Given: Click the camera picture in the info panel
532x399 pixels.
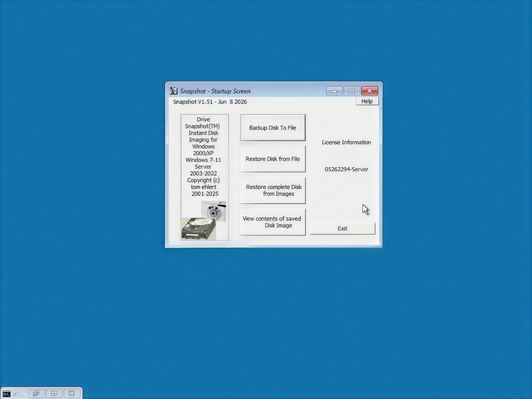Looking at the screenshot, I should (x=214, y=210).
